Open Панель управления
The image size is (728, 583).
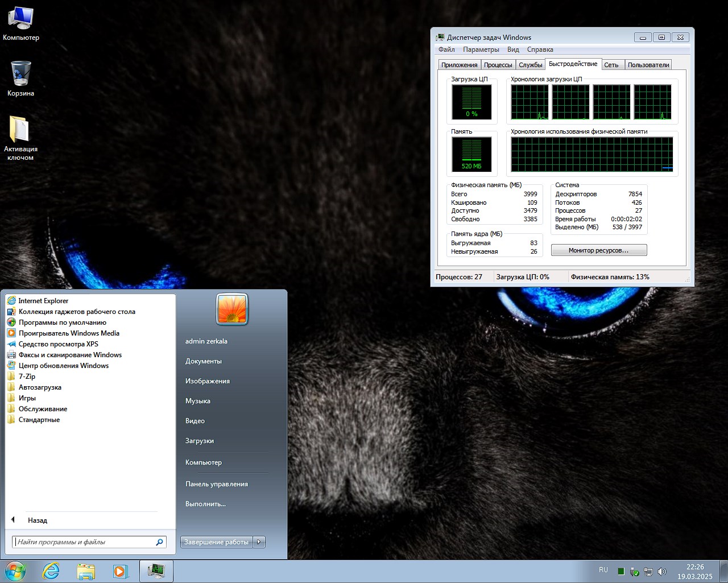[x=217, y=484]
